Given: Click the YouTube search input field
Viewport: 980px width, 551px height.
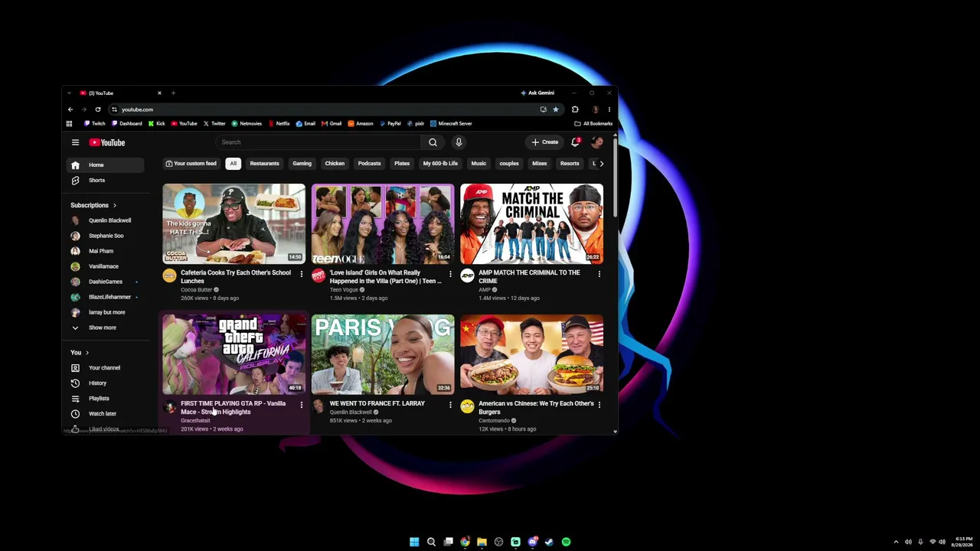Looking at the screenshot, I should (318, 142).
